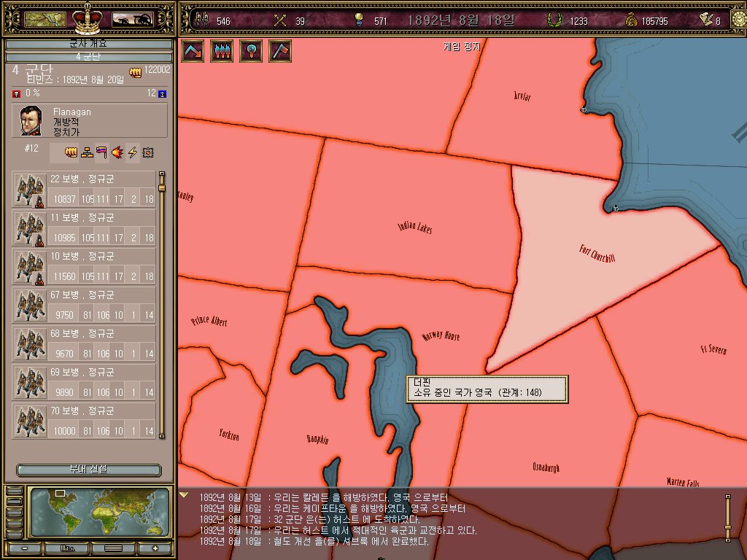Click the date 1892년 8월 18일 to pause
The image size is (747, 560).
point(461,20)
